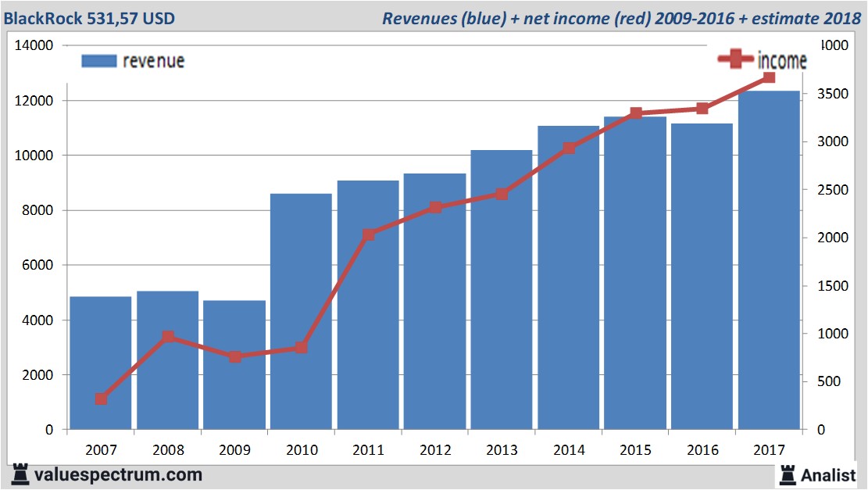Select the 2012 revenue bar
868x490 pixels.
pyautogui.click(x=434, y=301)
